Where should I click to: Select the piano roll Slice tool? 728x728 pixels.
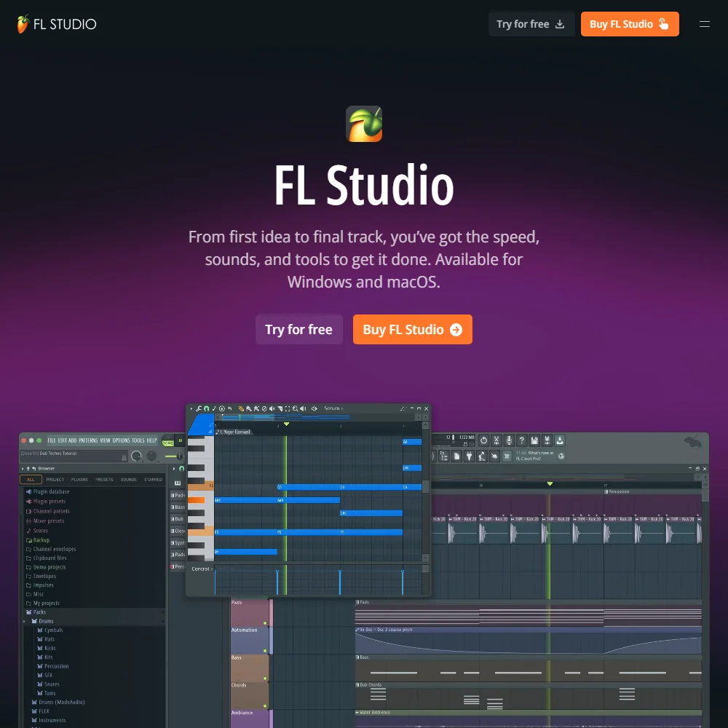click(x=280, y=408)
